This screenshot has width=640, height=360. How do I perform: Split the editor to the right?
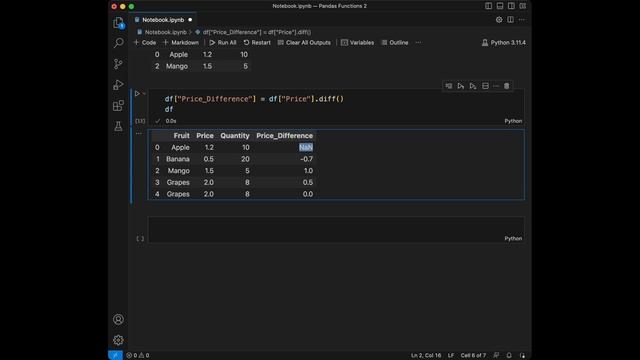click(x=511, y=20)
